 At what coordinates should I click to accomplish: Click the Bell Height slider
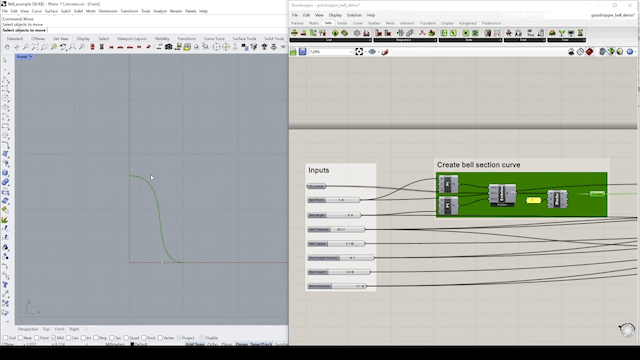pyautogui.click(x=333, y=215)
